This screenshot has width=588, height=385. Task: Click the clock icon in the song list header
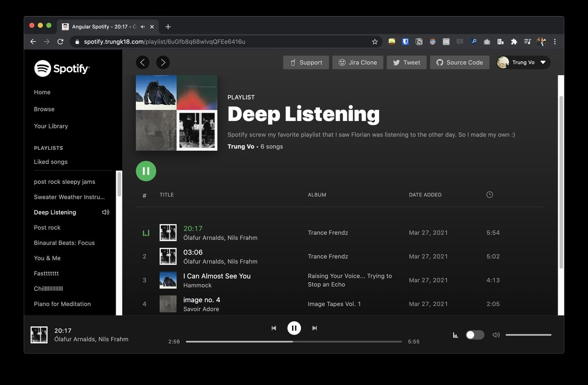[489, 194]
